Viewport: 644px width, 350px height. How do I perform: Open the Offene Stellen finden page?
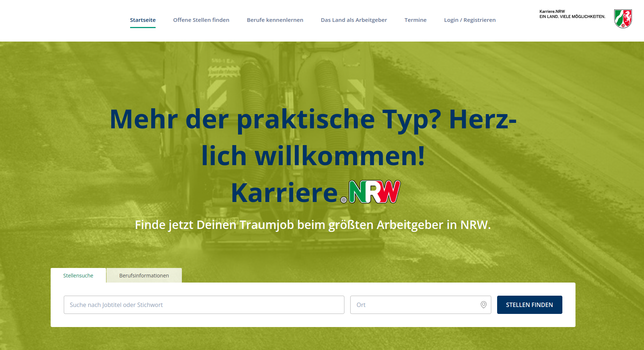(201, 20)
